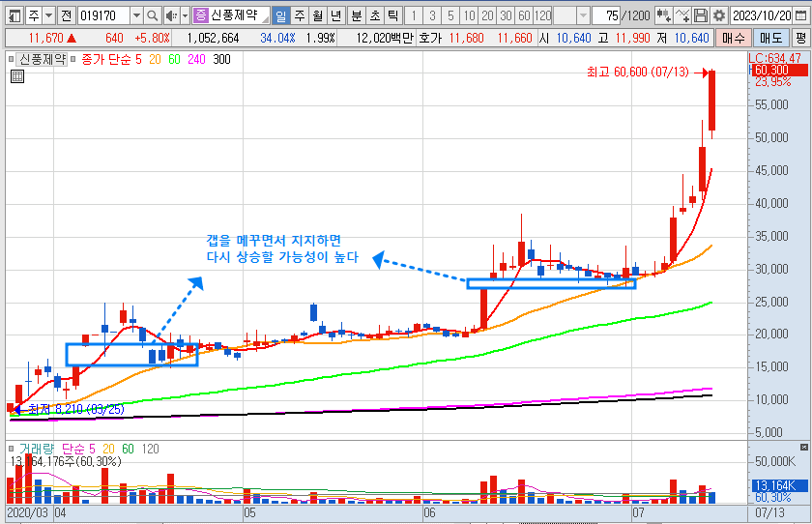The width and height of the screenshot is (812, 524).
Task: Click the stock code field 019170
Action: [x=104, y=15]
